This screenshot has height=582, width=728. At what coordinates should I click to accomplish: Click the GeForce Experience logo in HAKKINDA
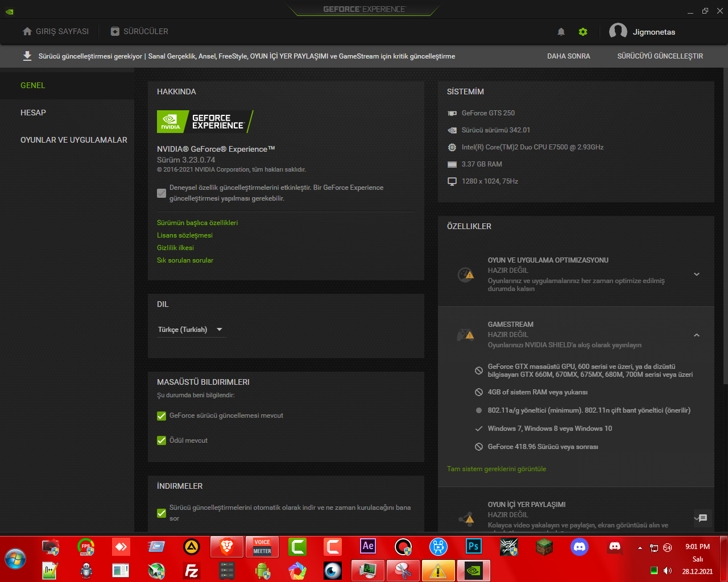(205, 122)
